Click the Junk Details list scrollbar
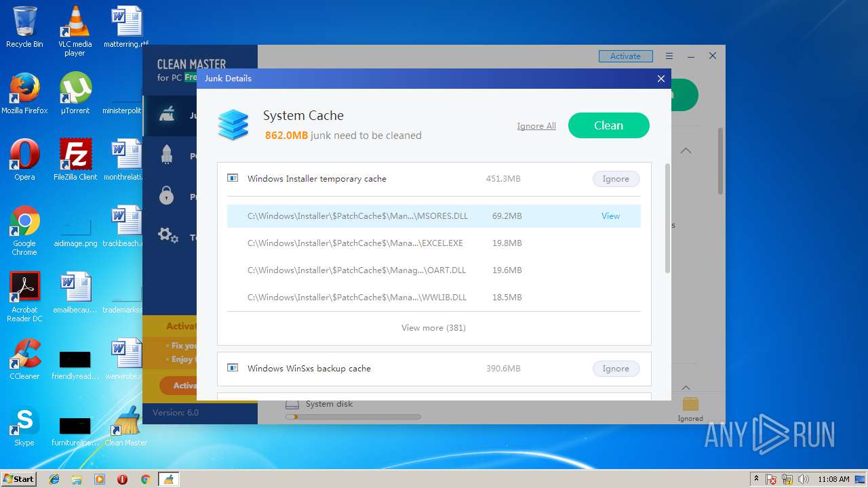Viewport: 868px width, 488px height. [667, 218]
